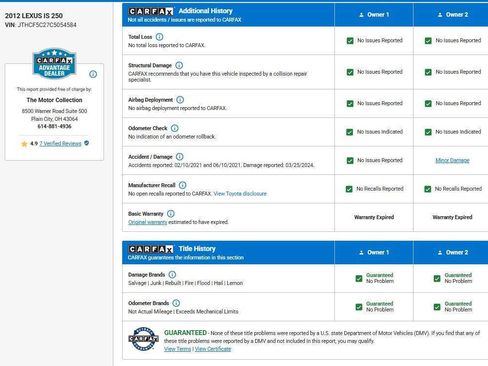
Task: Click Accident / Damage Owner 1 green checkmark
Action: click(350, 161)
